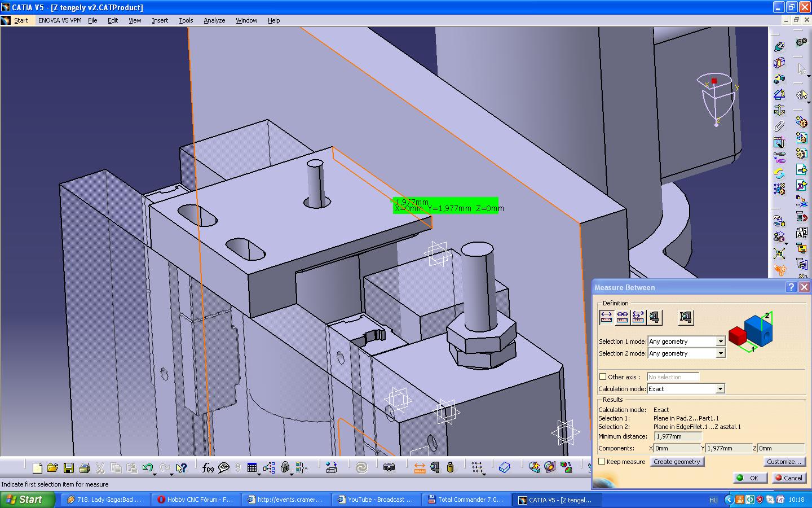
Task: Expand the Selection 2 mode dropdown
Action: [x=720, y=353]
